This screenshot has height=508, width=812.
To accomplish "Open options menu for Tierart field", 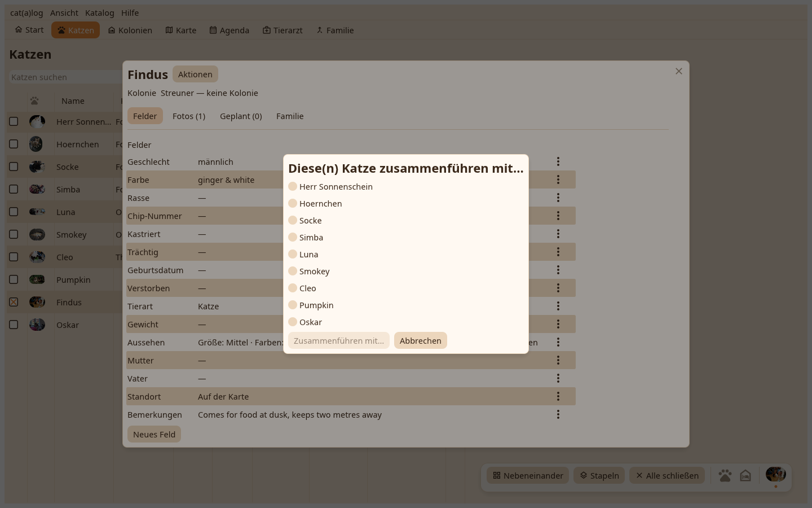I will point(558,306).
